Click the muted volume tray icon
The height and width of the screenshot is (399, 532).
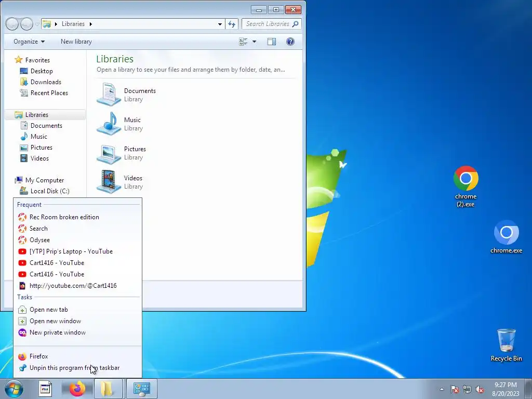coord(480,389)
